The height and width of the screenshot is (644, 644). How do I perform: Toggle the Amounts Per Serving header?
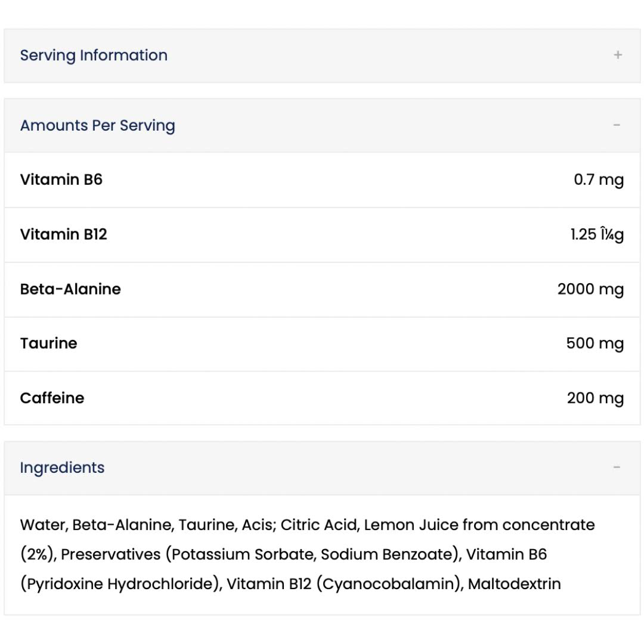click(x=98, y=126)
